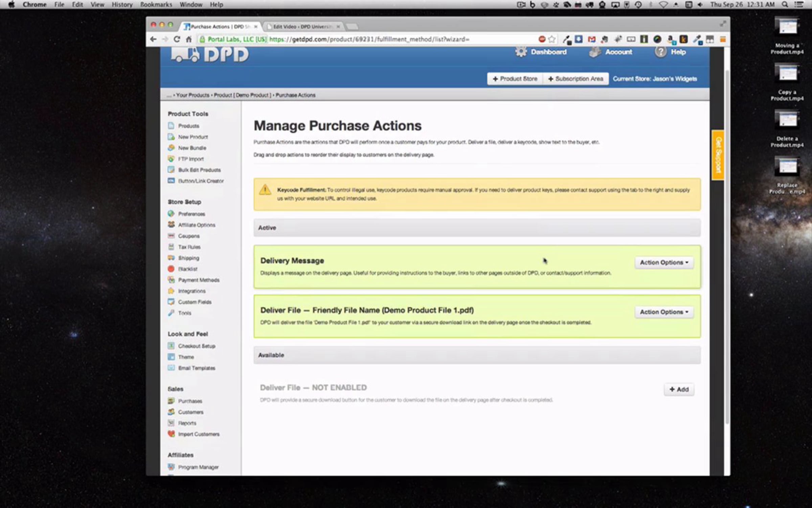The image size is (812, 508).
Task: Add the Deliver File action
Action: (x=679, y=389)
